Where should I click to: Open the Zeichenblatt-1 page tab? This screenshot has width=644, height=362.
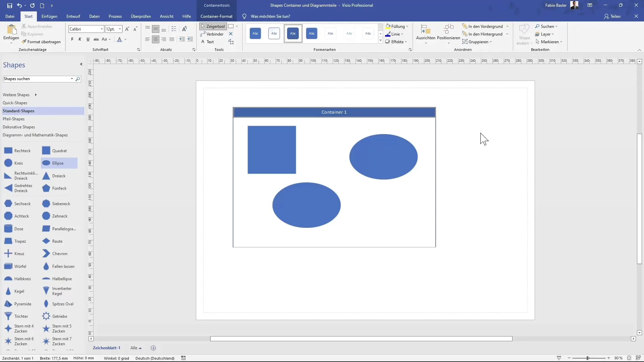click(x=106, y=348)
